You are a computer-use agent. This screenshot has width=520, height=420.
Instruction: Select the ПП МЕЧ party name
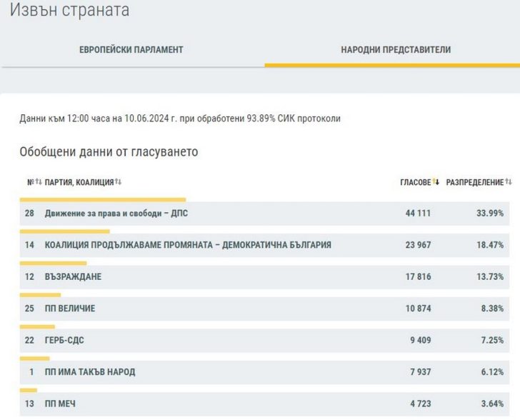[x=60, y=404]
